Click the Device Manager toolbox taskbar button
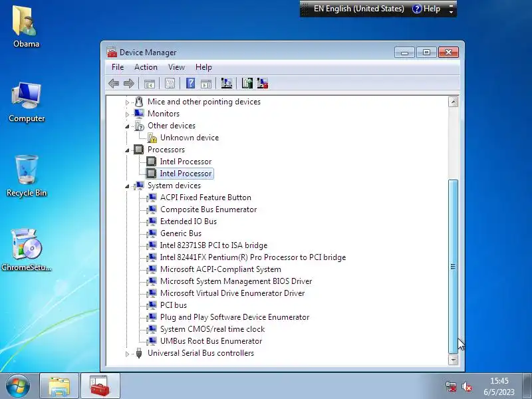Screen dimensions: 532x399 100,386
